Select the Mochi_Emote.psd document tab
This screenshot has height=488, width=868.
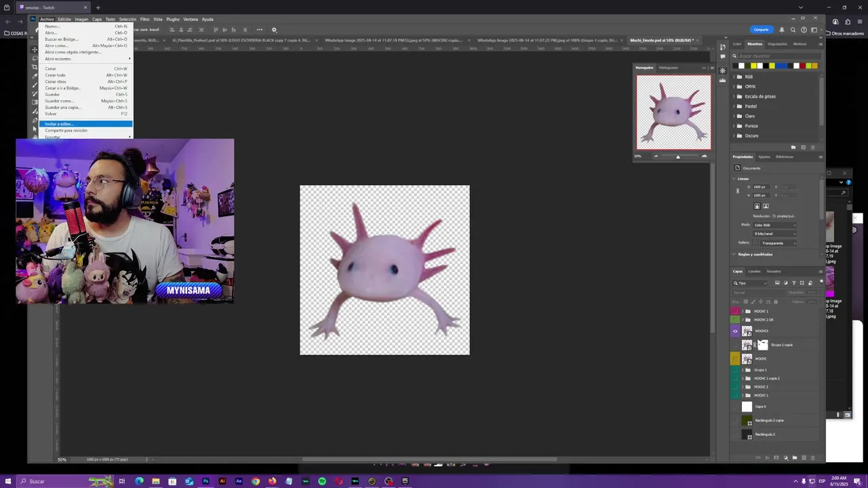coord(661,40)
